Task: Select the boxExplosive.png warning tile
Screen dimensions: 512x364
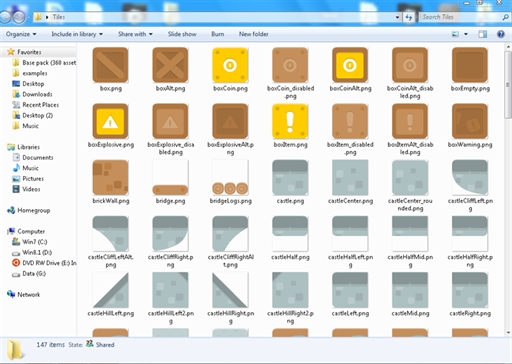Action: click(x=110, y=121)
